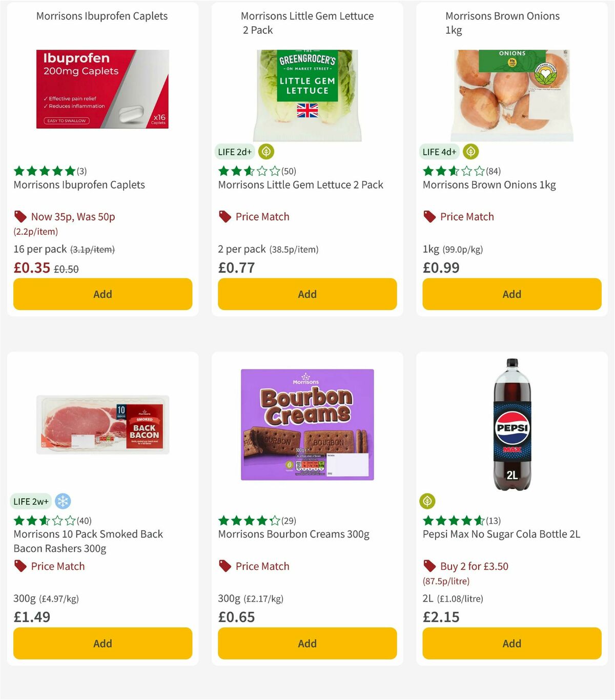Add Pepsi Max Cola Bottle to basket
615x700 pixels.
point(511,644)
